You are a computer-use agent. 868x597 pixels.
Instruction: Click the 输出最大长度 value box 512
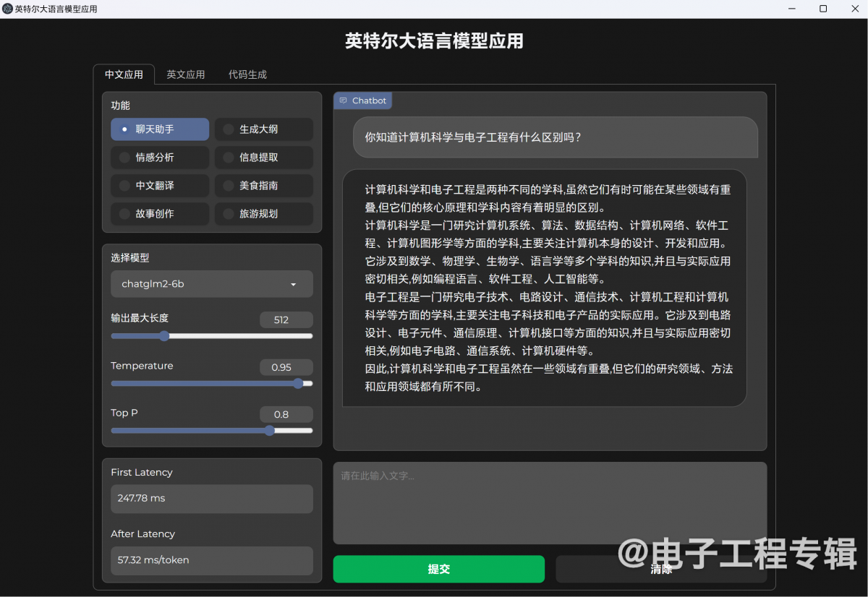286,320
